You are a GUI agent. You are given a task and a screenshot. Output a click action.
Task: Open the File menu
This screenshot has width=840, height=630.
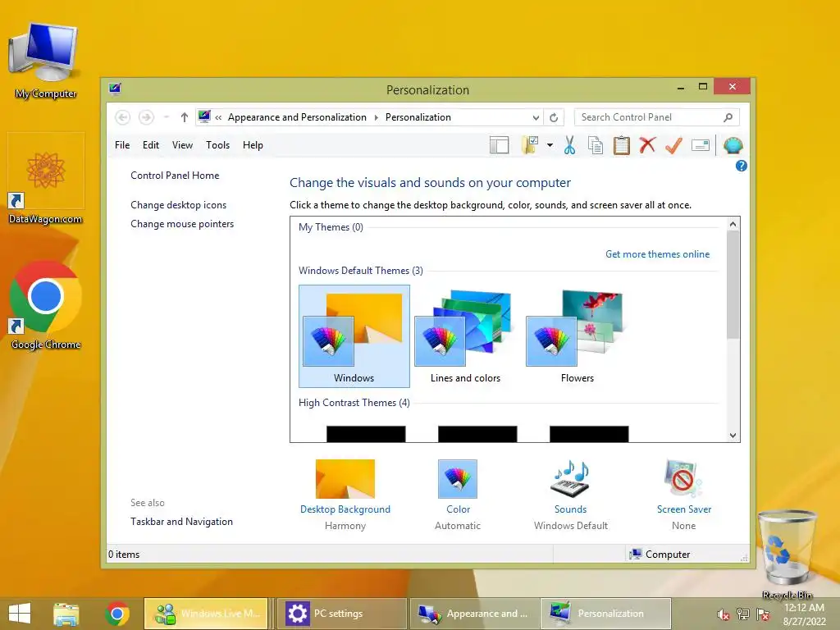122,145
